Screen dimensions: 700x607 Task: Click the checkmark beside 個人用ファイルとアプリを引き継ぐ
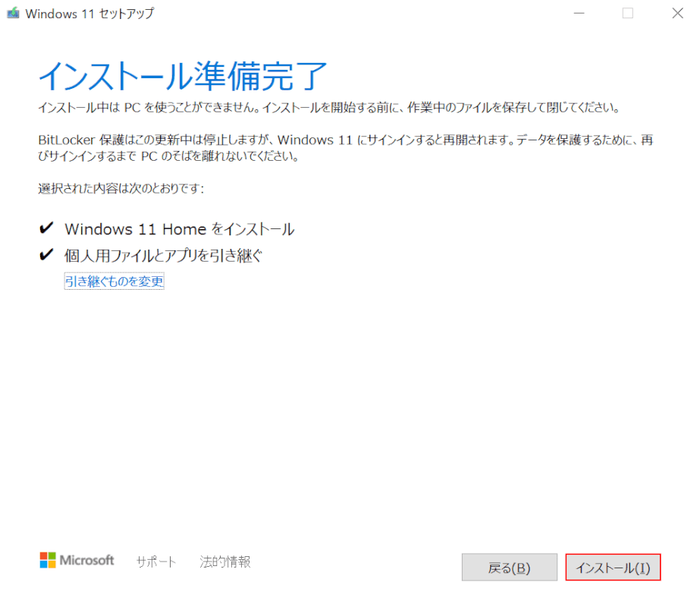point(46,254)
